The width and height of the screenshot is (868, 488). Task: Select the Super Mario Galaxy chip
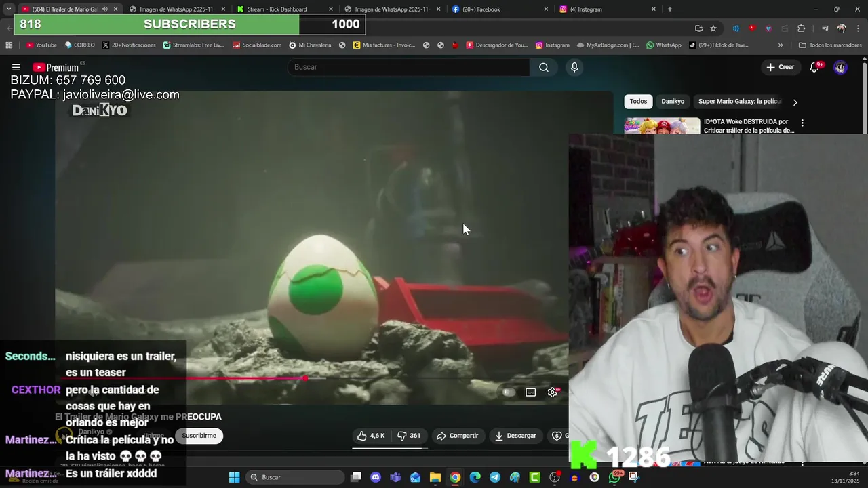click(x=739, y=101)
